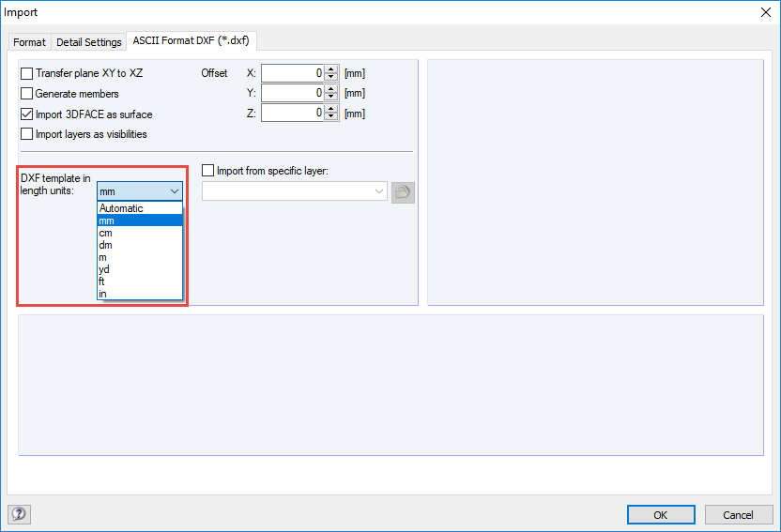Uncheck Import 3DFACE as surface
This screenshot has width=781, height=532.
pyautogui.click(x=27, y=114)
